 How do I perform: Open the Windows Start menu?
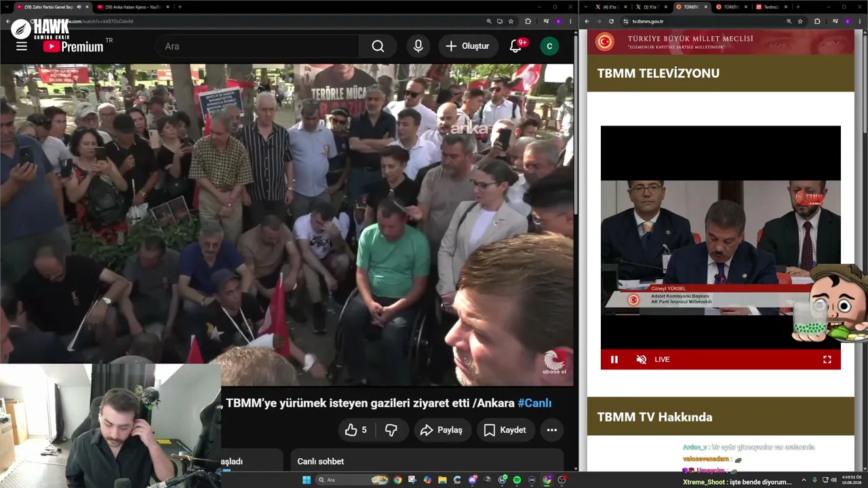coord(307,480)
